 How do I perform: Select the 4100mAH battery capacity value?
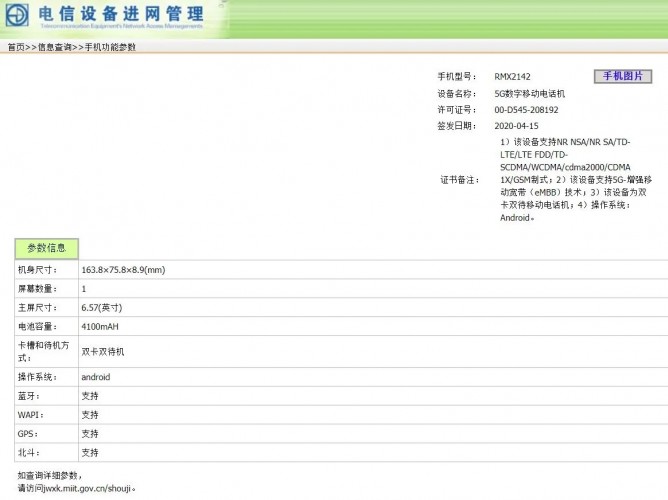pyautogui.click(x=100, y=327)
